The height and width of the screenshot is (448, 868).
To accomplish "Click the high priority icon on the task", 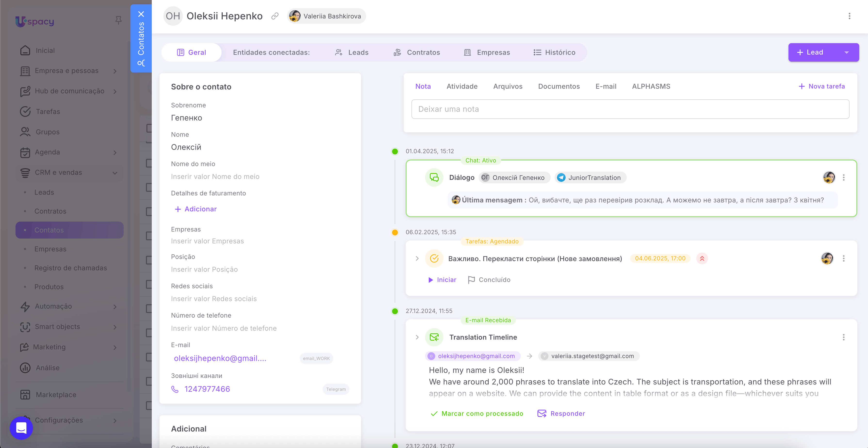I will click(x=702, y=258).
